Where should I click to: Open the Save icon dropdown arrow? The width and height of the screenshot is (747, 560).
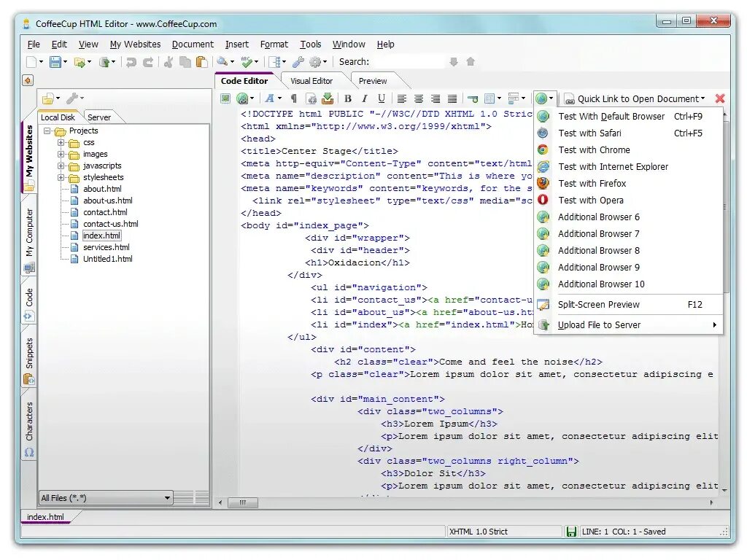pyautogui.click(x=65, y=62)
